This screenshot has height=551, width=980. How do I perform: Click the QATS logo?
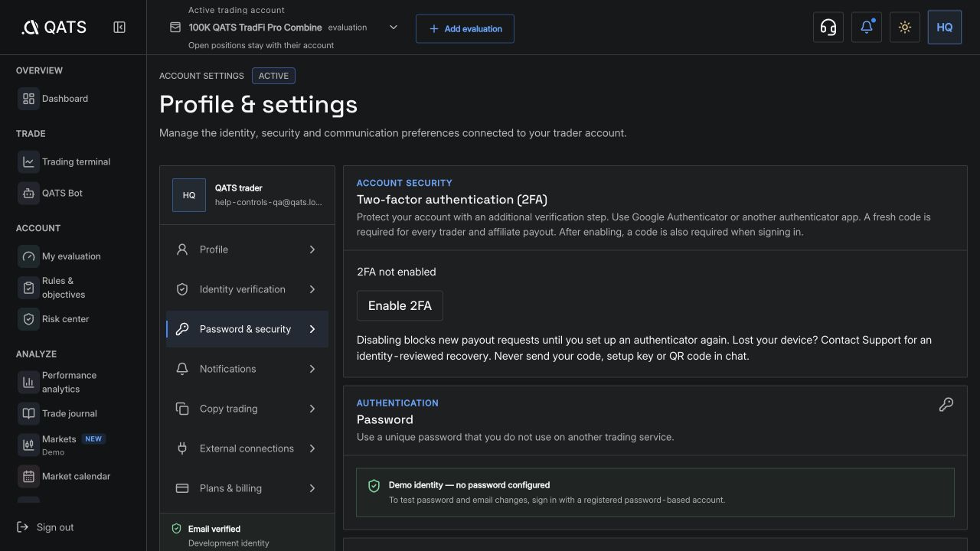click(x=54, y=28)
